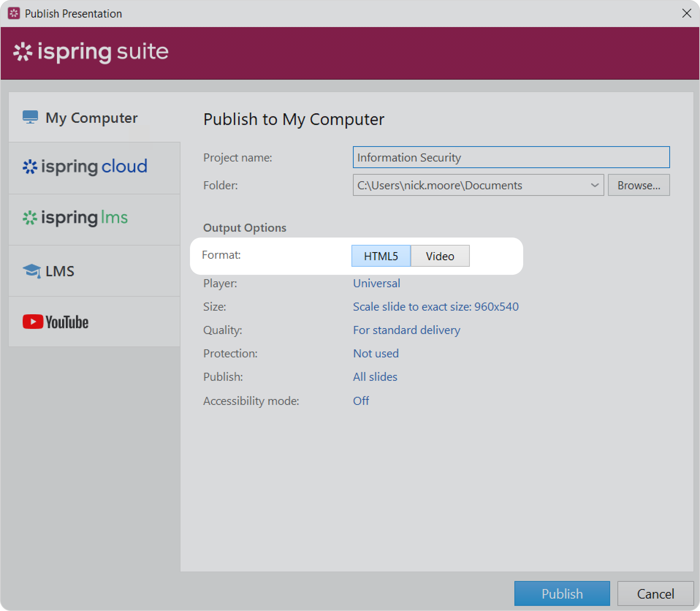Click the Project name text field
Screen dimensions: 700x611
[511, 158]
